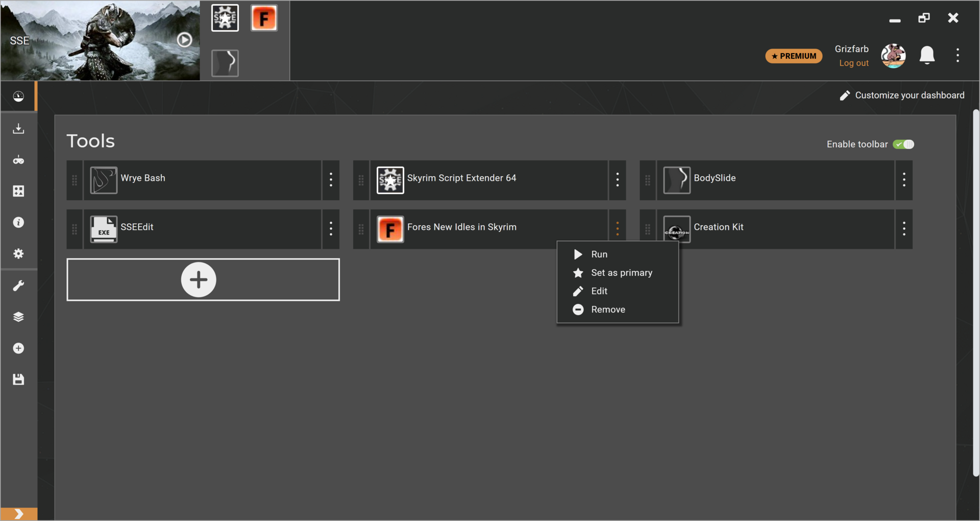This screenshot has height=521, width=980.
Task: Open Skyrim Script Extender 64 three-dot menu
Action: [617, 180]
